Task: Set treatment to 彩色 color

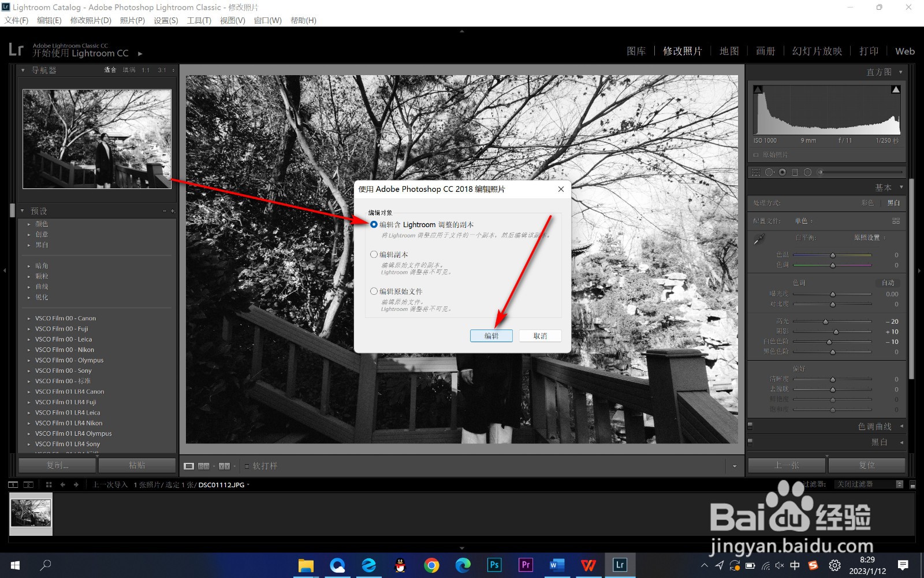Action: pyautogui.click(x=867, y=203)
